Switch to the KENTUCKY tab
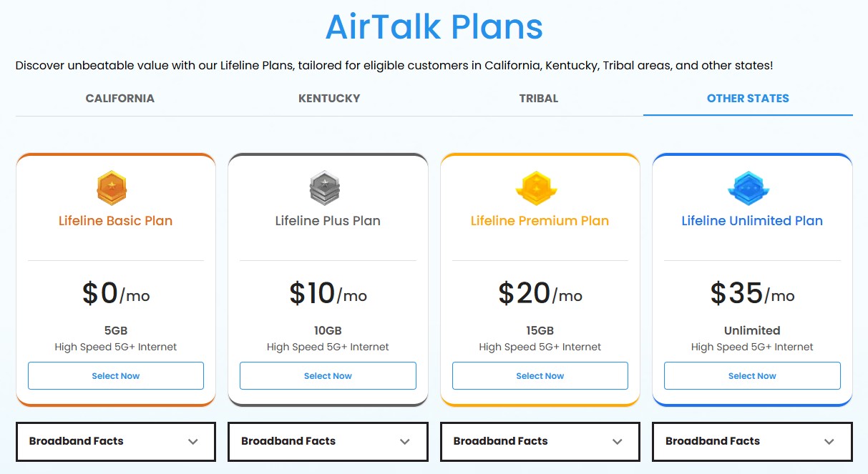 click(x=329, y=98)
